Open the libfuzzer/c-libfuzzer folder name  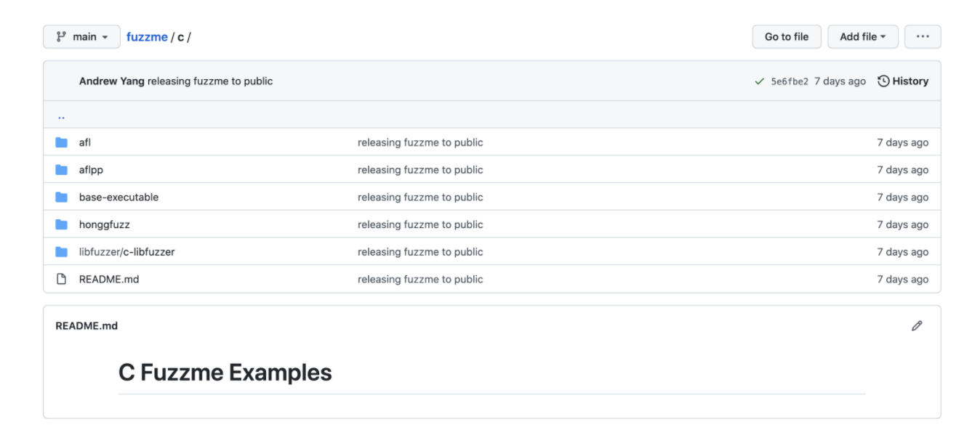pyautogui.click(x=126, y=252)
